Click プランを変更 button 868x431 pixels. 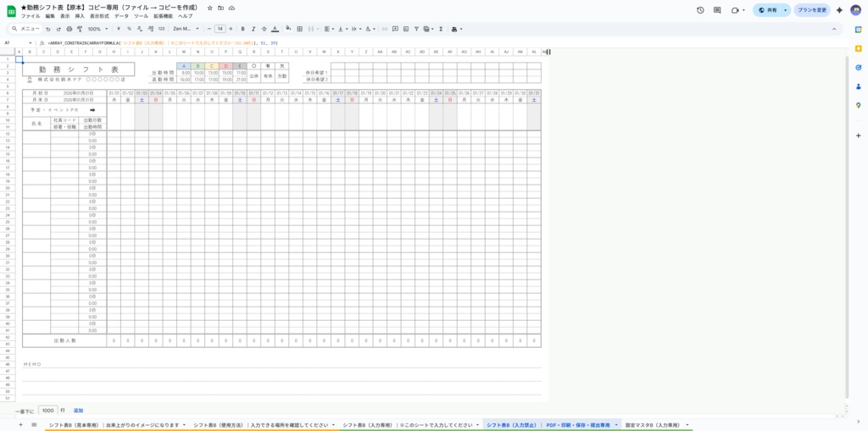click(812, 10)
